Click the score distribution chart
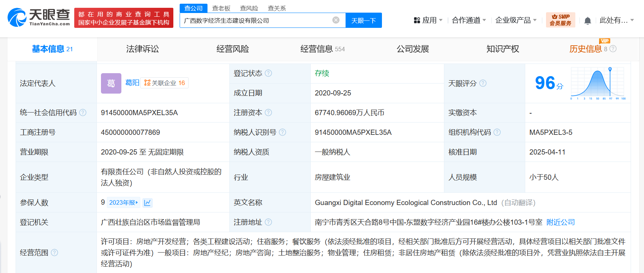Screen dimensions: 644x273 point(598,84)
